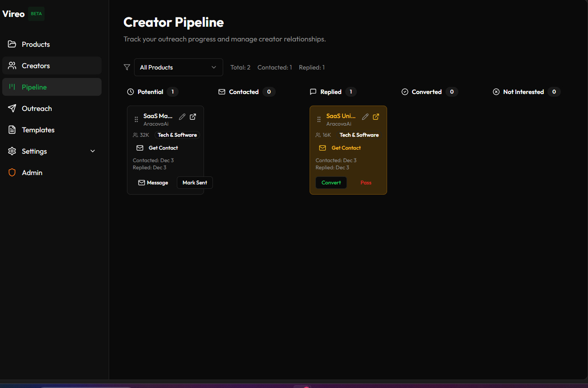Click Mark Sent on SaaS Ma... card
This screenshot has width=588, height=388.
(195, 183)
